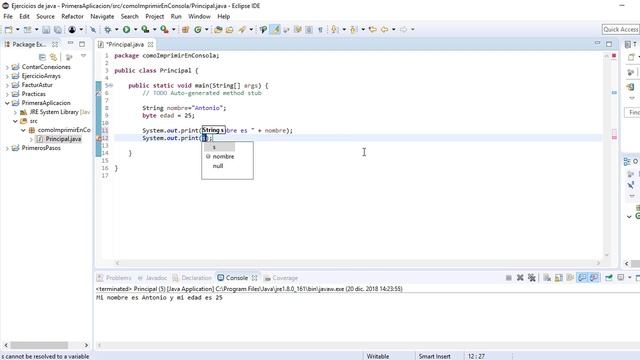Click the Coverage launch icon

tap(145, 29)
